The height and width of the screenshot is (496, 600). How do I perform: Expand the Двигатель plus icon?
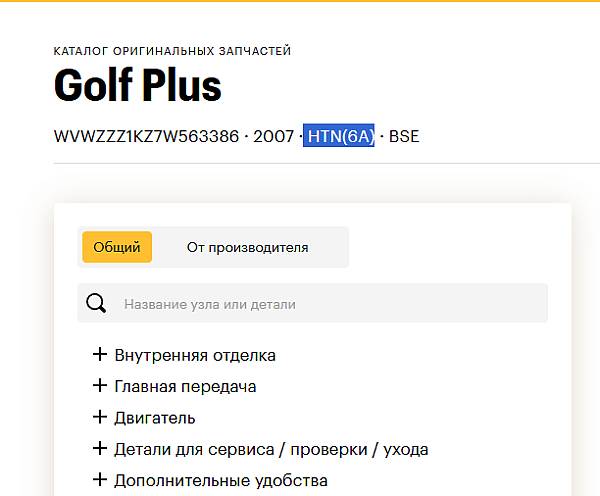coord(99,417)
